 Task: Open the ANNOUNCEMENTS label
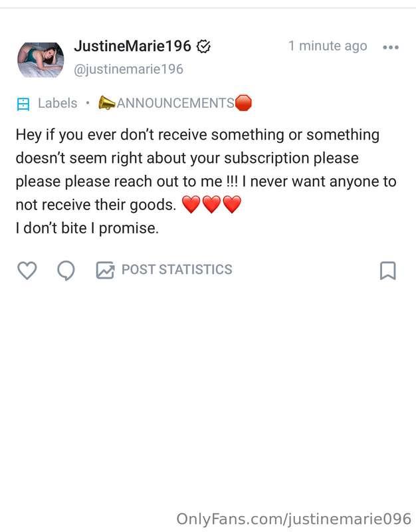pos(175,103)
